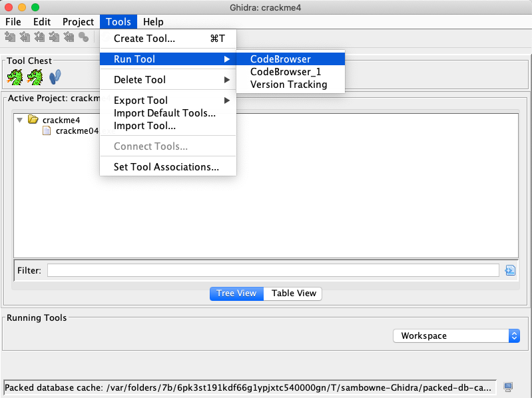The width and height of the screenshot is (532, 398).
Task: Open the Workspace dropdown
Action: (456, 335)
